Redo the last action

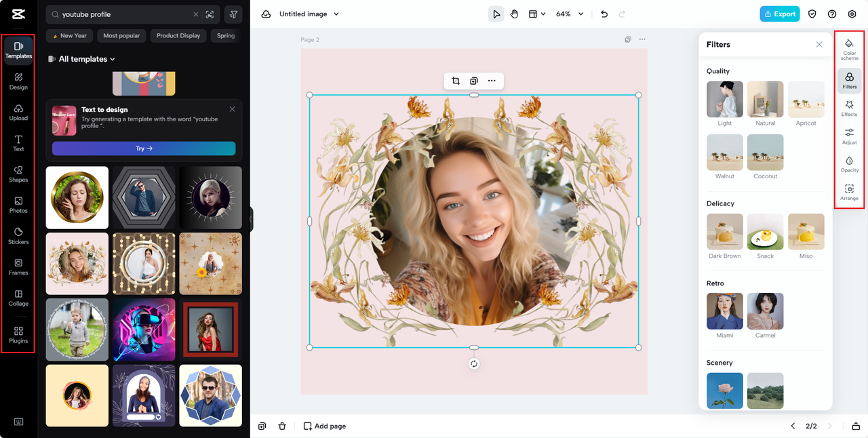pos(622,14)
